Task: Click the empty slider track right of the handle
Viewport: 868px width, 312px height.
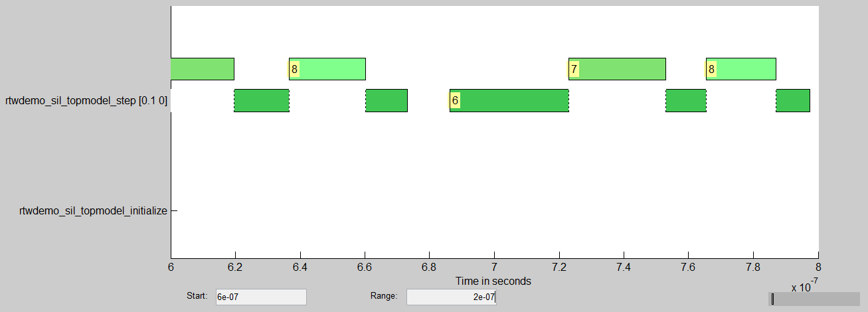Action: [817, 299]
